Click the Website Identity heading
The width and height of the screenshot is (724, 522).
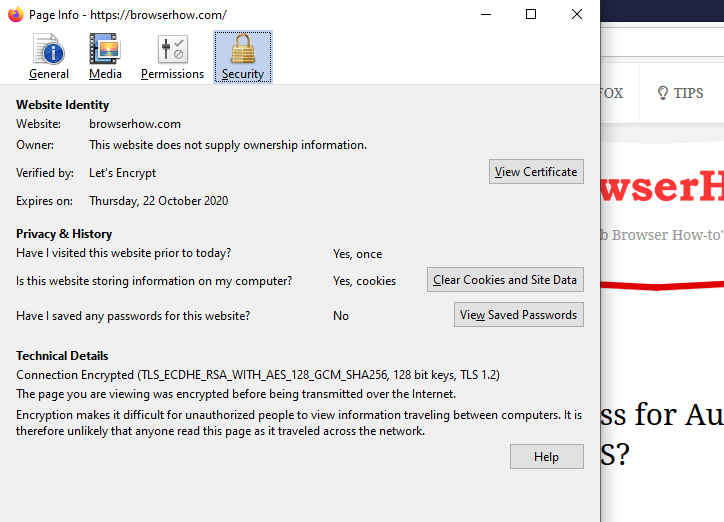pyautogui.click(x=62, y=105)
